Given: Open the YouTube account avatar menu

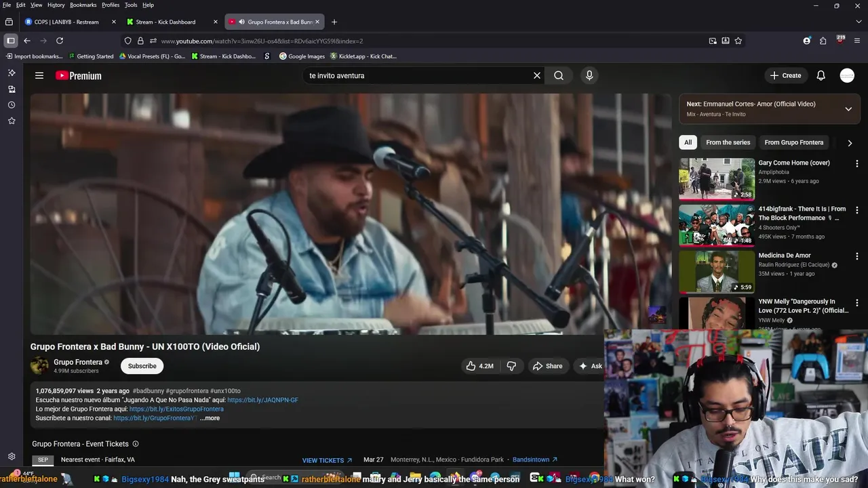Looking at the screenshot, I should click(847, 75).
